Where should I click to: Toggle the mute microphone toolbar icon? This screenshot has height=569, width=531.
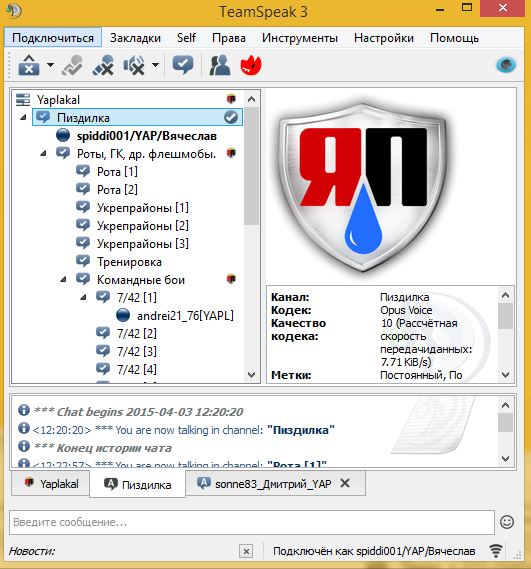tap(103, 65)
